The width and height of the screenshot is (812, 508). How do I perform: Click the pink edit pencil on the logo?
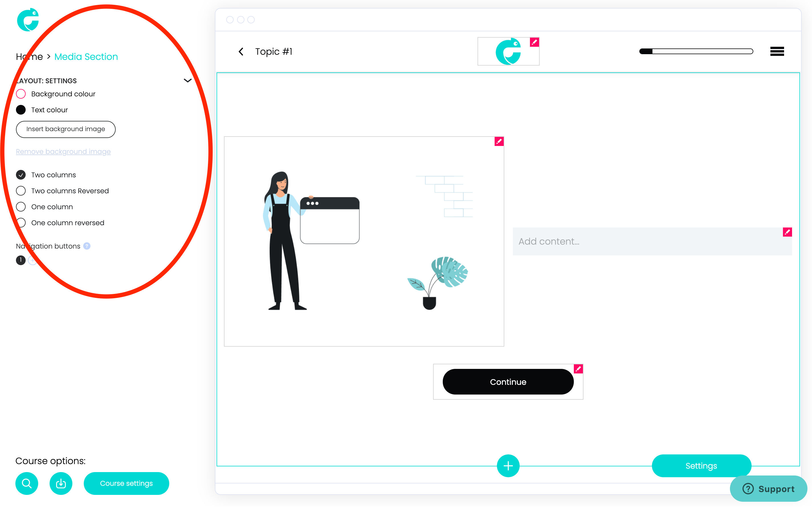click(x=534, y=42)
